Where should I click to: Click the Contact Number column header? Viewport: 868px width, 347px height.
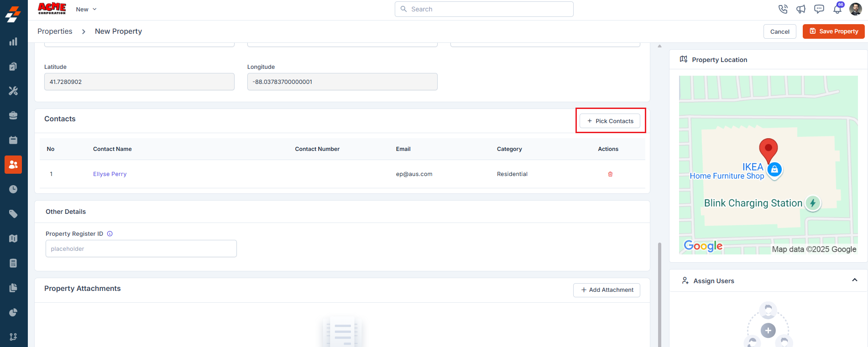click(317, 149)
